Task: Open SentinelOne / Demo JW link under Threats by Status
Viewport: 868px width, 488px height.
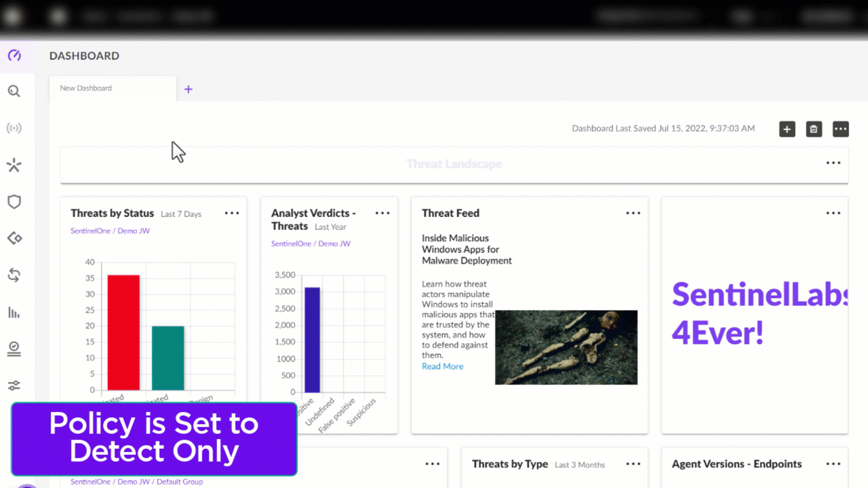Action: tap(110, 231)
